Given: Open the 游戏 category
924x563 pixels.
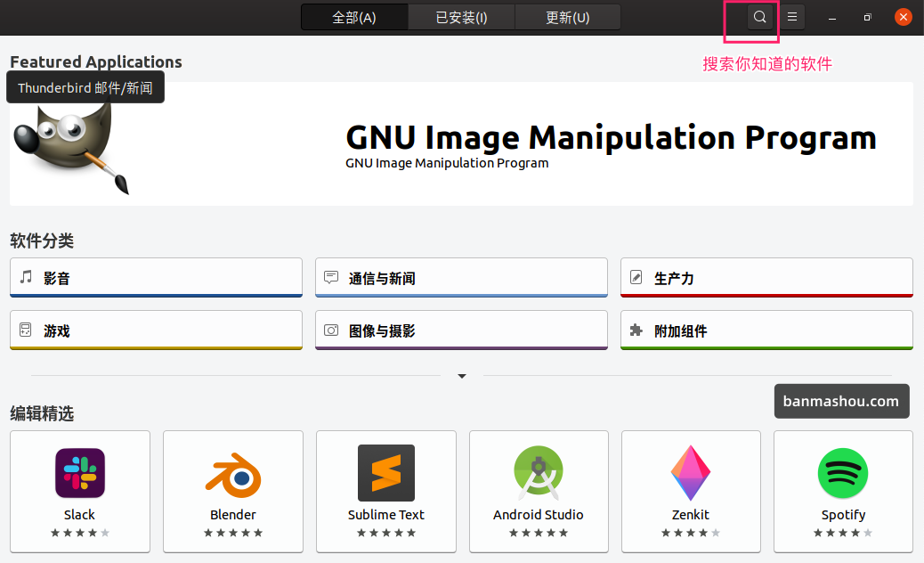Looking at the screenshot, I should tap(156, 330).
